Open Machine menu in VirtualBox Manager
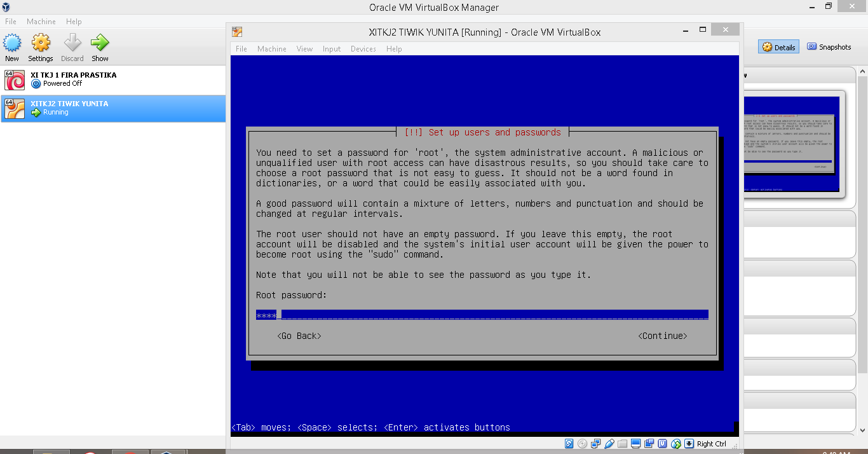868x454 pixels. click(x=41, y=22)
